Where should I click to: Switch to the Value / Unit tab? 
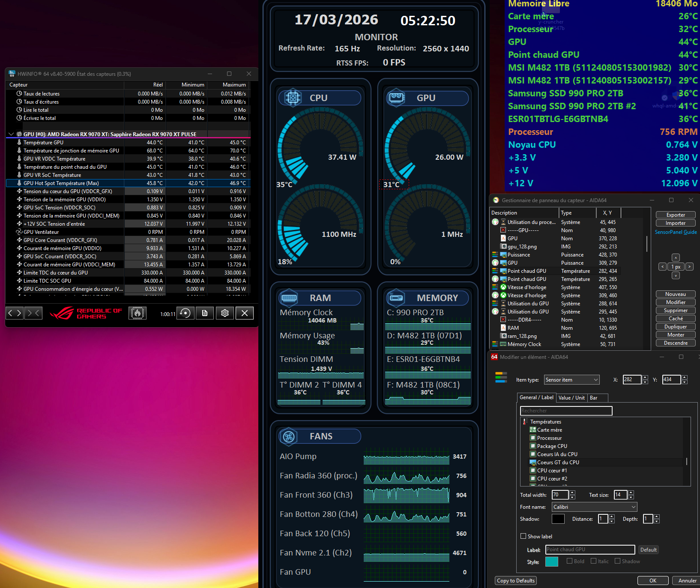(x=571, y=398)
